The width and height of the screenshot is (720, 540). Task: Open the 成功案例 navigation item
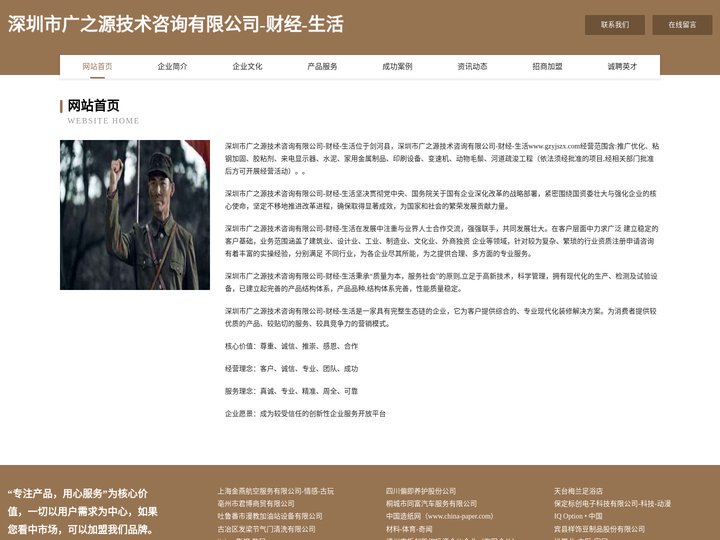[x=397, y=67]
